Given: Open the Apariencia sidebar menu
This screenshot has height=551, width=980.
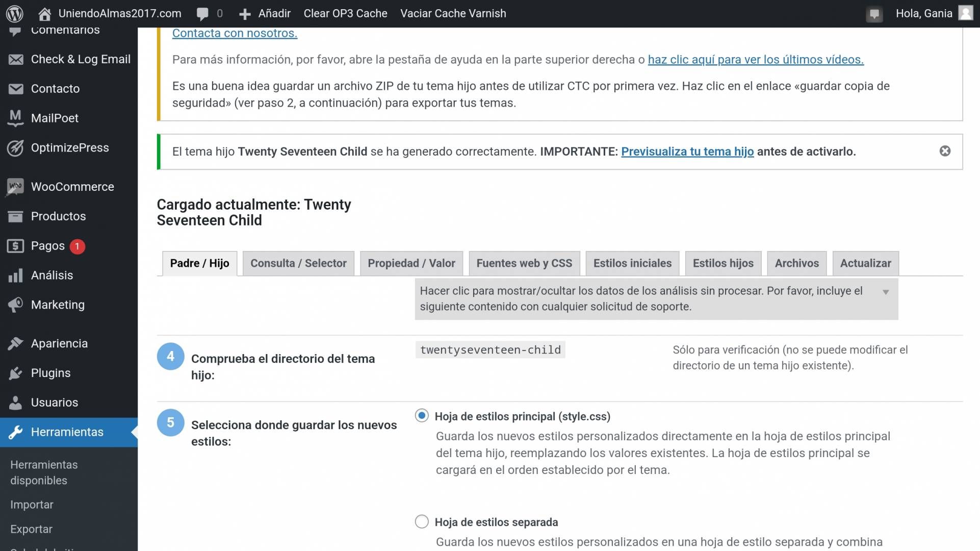Looking at the screenshot, I should click(x=69, y=344).
